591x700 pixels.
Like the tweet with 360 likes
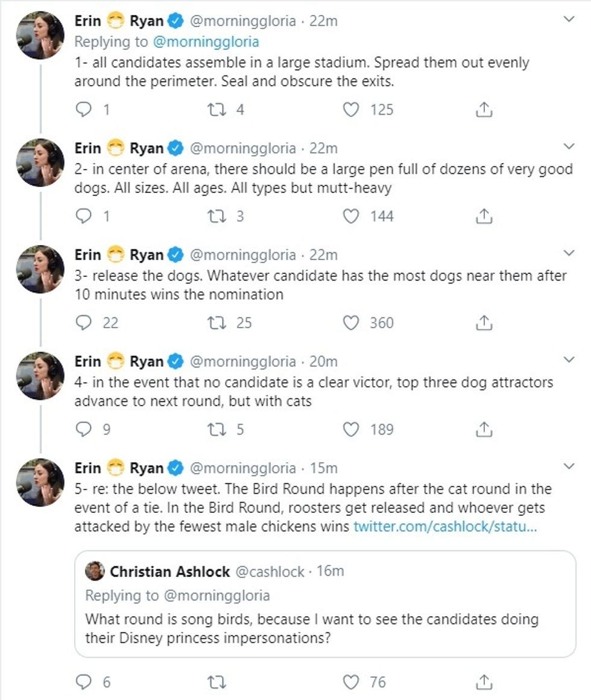pos(351,323)
